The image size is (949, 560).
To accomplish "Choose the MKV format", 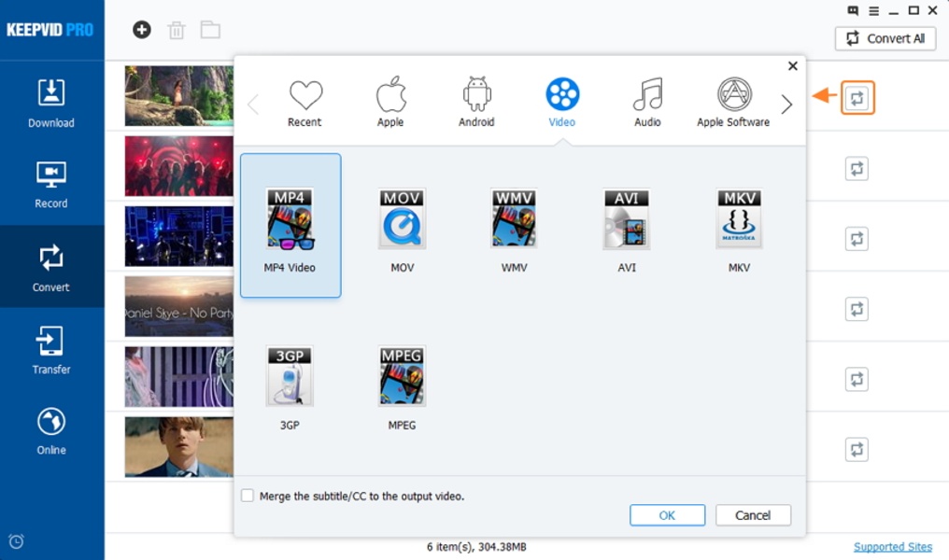I will tap(739, 230).
